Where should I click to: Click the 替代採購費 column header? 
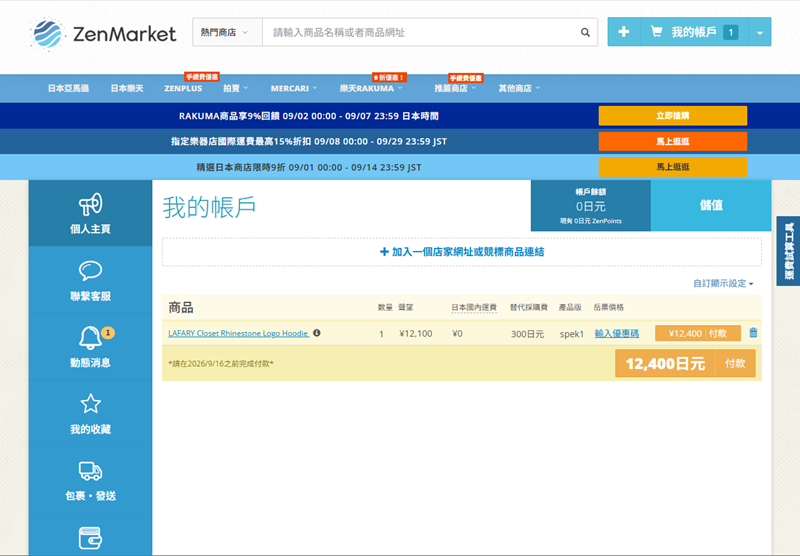(529, 307)
